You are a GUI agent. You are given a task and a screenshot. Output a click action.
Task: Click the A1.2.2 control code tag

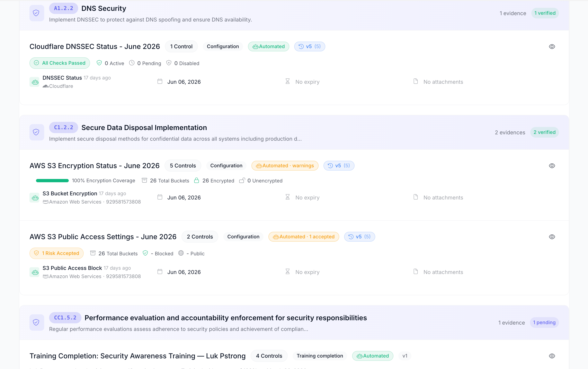[x=63, y=8]
